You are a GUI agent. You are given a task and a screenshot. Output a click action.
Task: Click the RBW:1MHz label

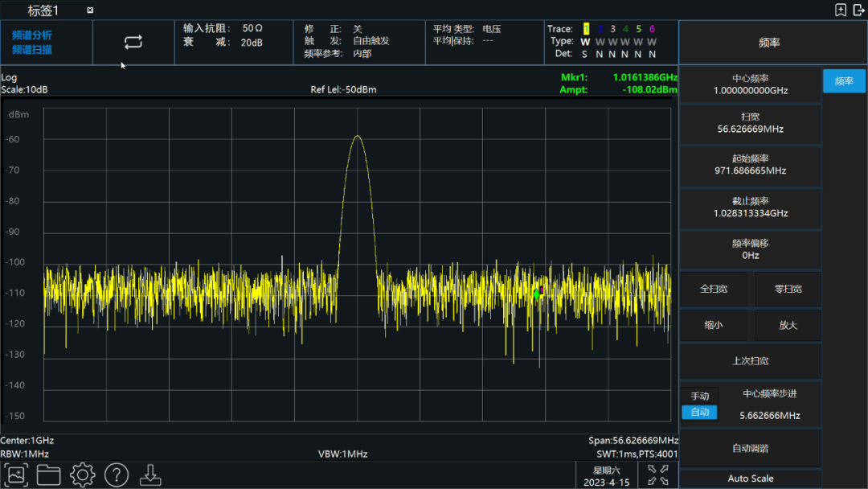point(25,454)
